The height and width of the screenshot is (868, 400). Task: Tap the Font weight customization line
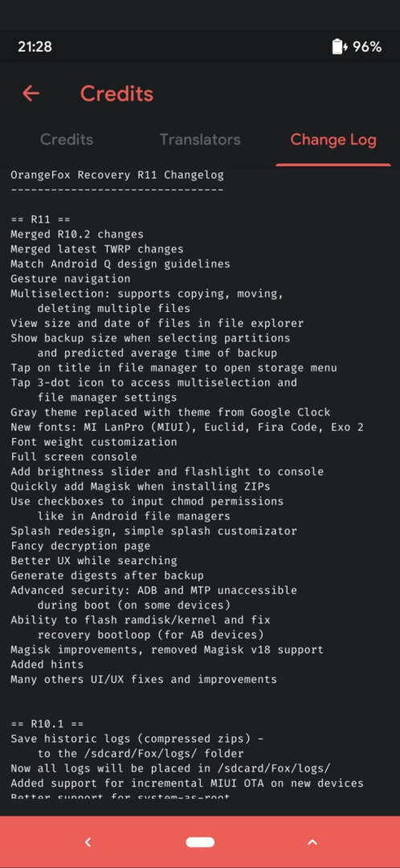(93, 442)
